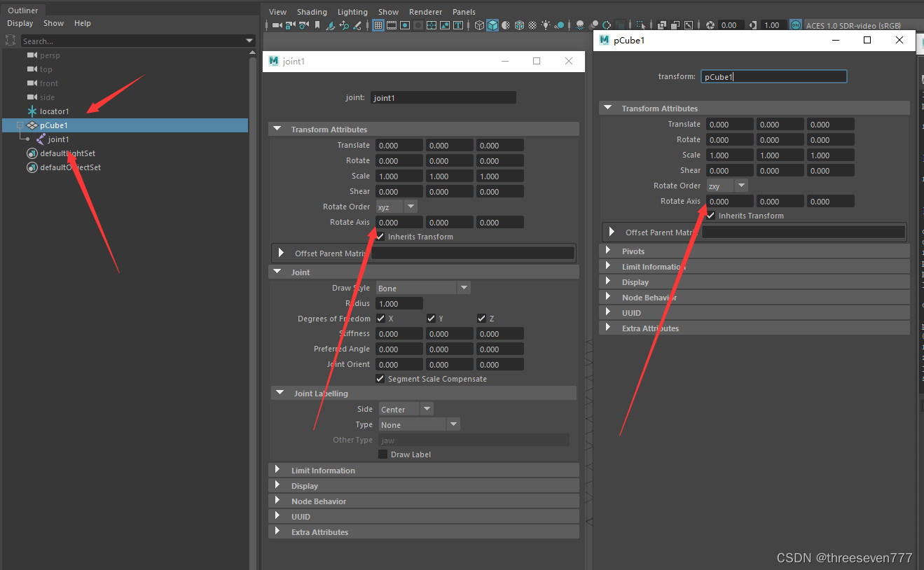Expand Offset Parent Matrix in joint1 window
The image size is (924, 570).
click(x=282, y=253)
